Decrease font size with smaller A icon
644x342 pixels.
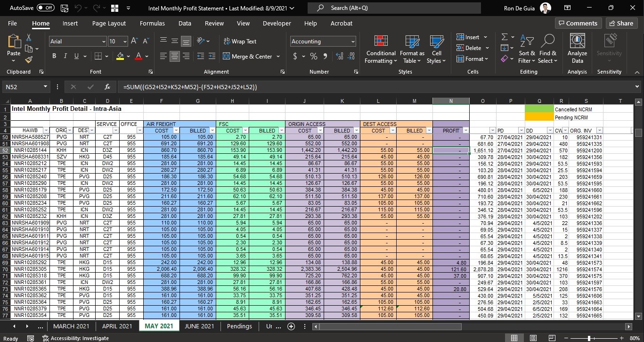pos(145,42)
